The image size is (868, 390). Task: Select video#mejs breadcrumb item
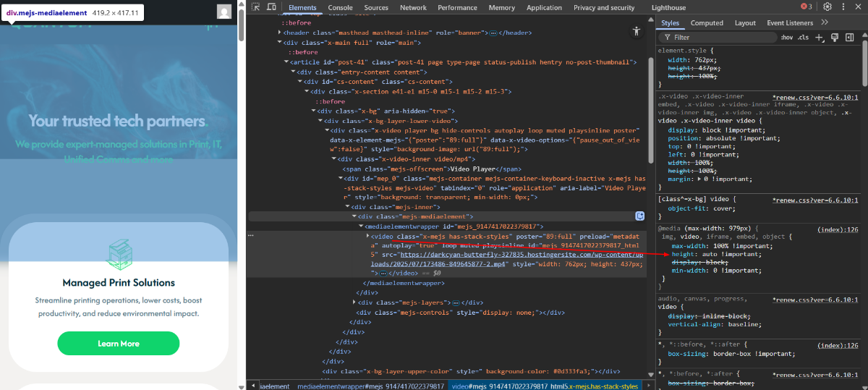click(544, 386)
